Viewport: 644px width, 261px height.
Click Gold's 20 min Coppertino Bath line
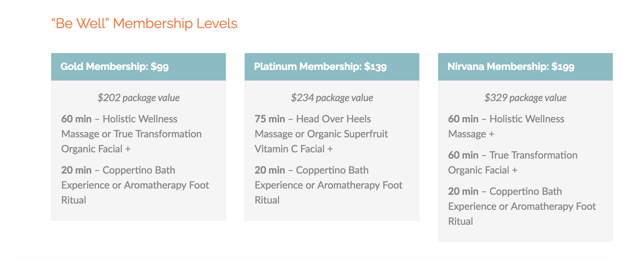point(118,170)
